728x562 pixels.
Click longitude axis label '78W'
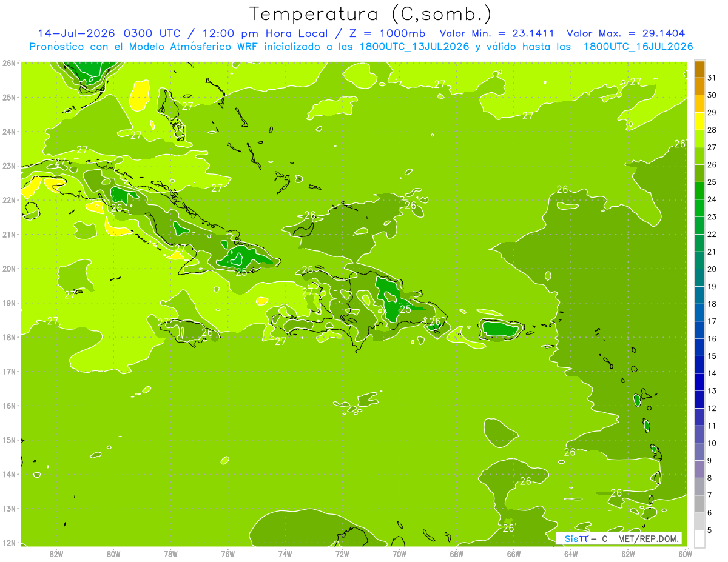tap(170, 554)
